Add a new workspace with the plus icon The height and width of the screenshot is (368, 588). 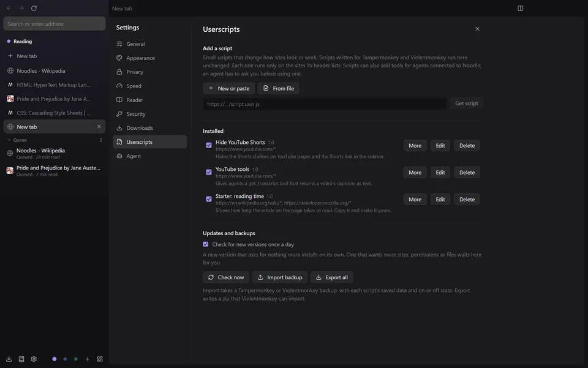(x=88, y=359)
